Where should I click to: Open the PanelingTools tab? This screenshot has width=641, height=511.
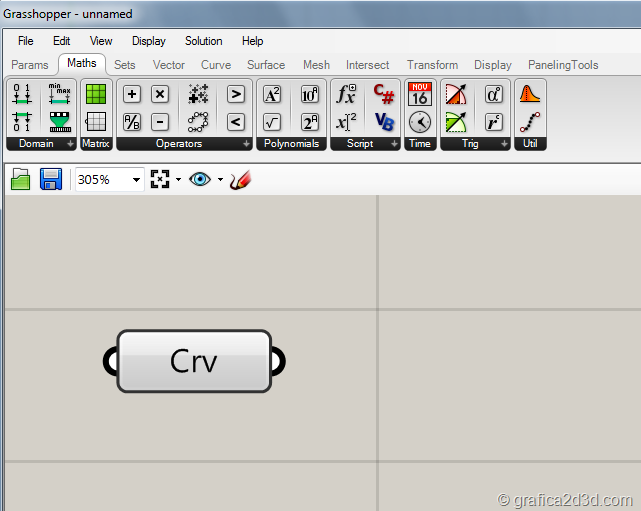[x=564, y=65]
